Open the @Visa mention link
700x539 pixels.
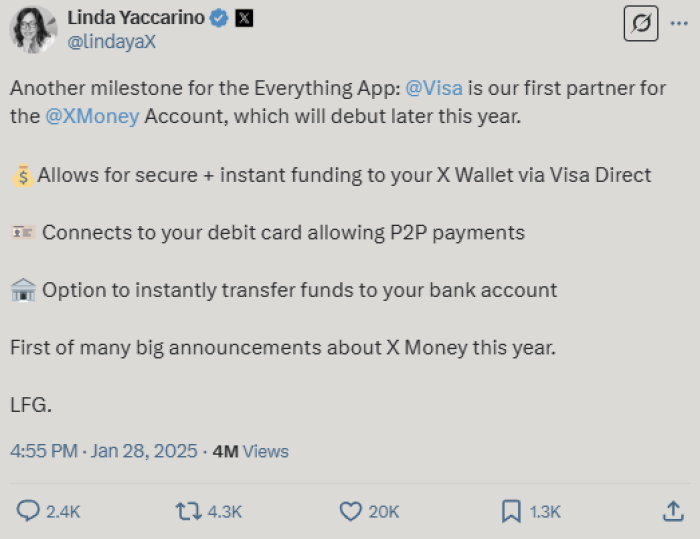tap(434, 88)
